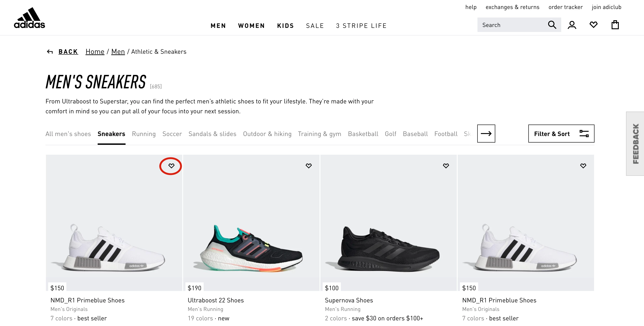Wishlist the Ultraboost 22 Shoes
This screenshot has width=644, height=326.
pos(308,166)
